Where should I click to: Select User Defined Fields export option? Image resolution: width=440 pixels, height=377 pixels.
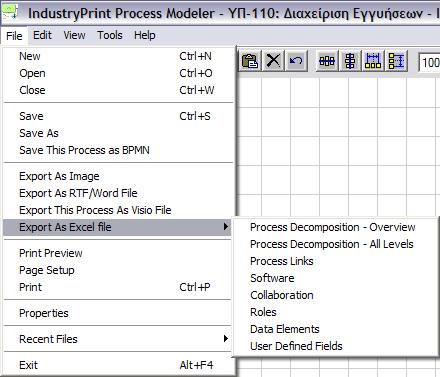click(335, 346)
